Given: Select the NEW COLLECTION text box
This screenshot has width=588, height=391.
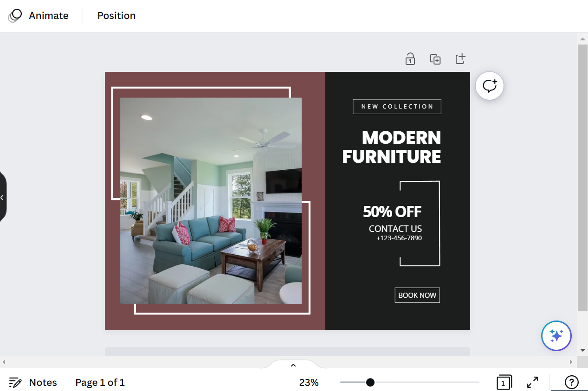Looking at the screenshot, I should [397, 106].
